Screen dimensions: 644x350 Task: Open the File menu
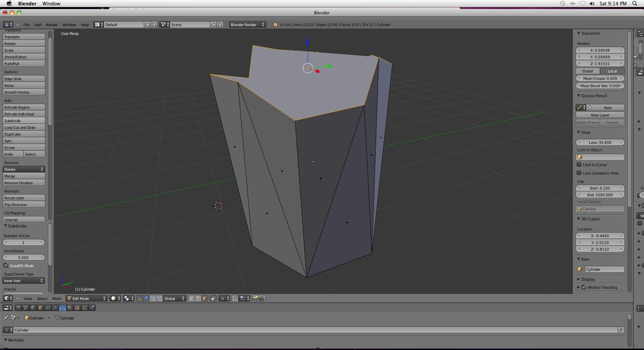(26, 25)
